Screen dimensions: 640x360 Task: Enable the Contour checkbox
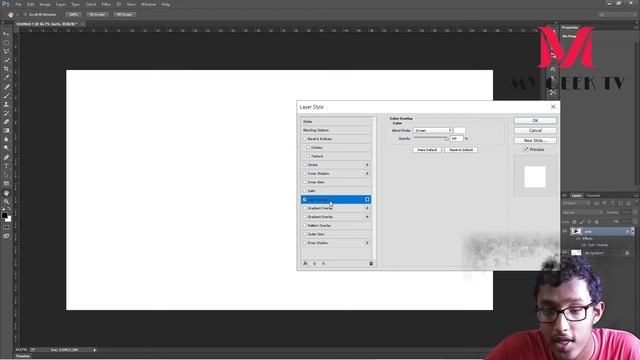click(308, 147)
